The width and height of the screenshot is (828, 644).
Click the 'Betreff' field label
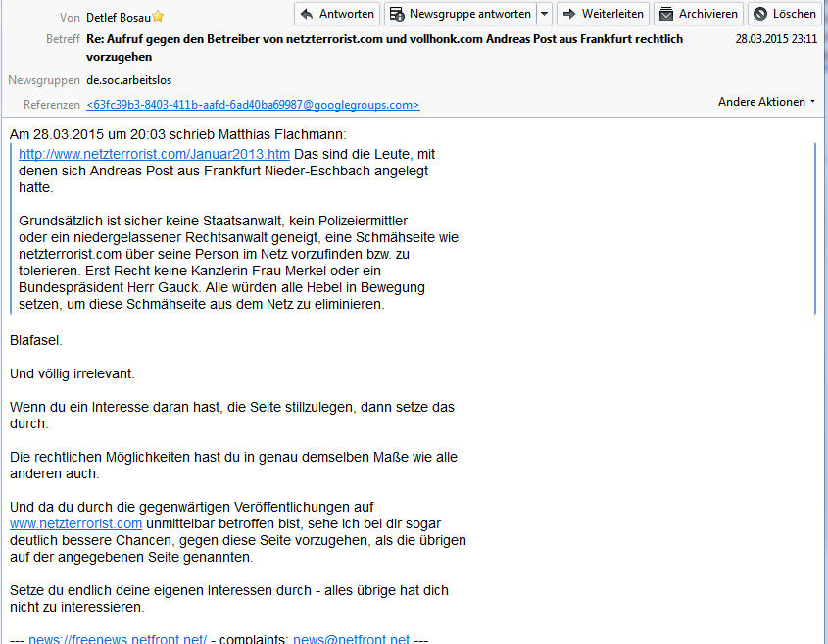(63, 39)
